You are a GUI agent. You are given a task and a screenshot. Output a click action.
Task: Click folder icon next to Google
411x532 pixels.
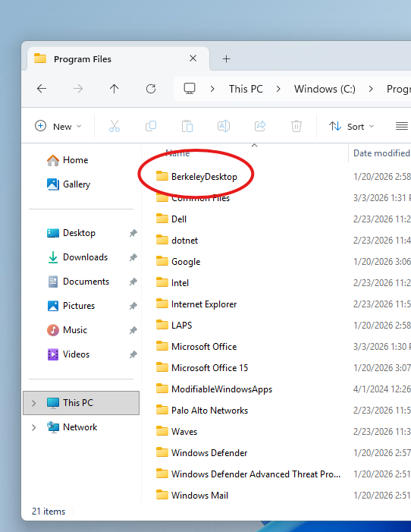click(162, 261)
